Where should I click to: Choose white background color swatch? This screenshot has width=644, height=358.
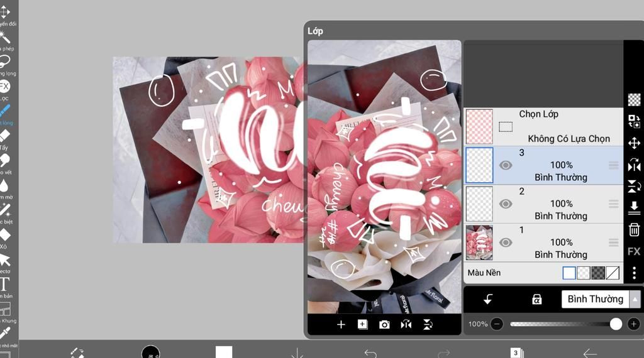569,273
